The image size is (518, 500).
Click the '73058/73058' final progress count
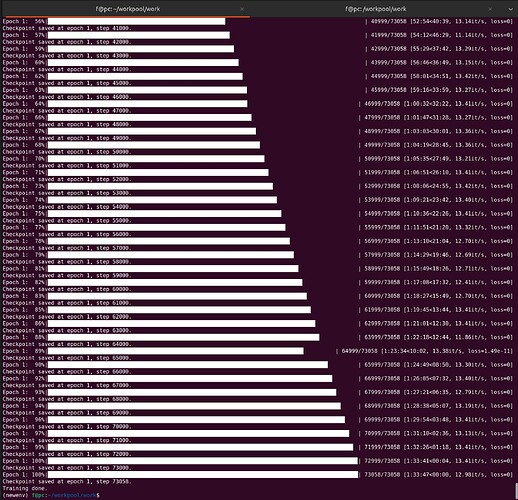click(382, 475)
